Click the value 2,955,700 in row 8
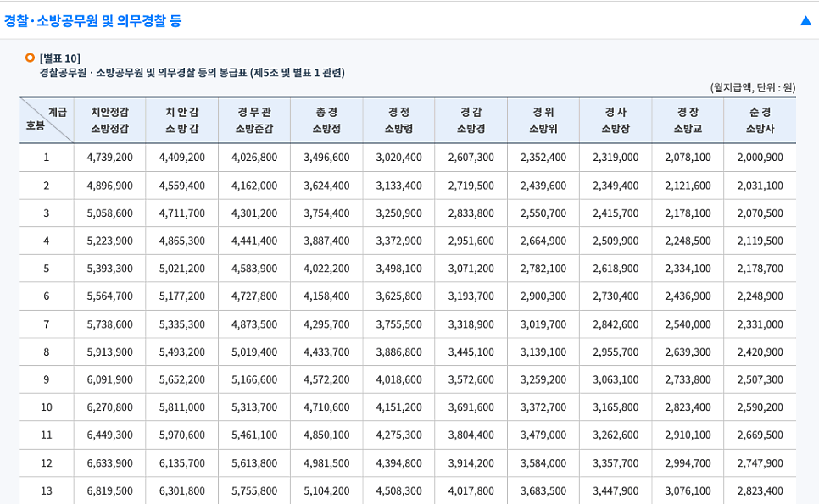This screenshot has height=504, width=819. point(616,352)
